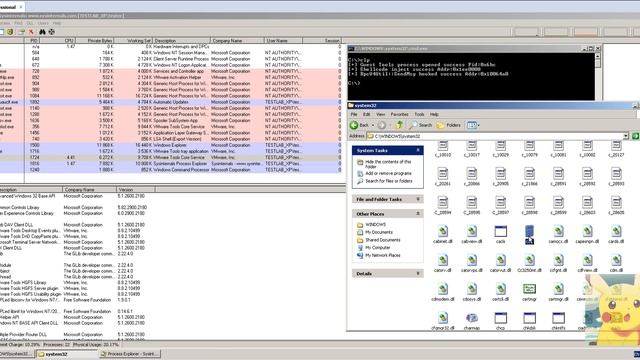This screenshot has height=360, width=640.
Task: Open Help menu in system32 window
Action: [x=434, y=114]
